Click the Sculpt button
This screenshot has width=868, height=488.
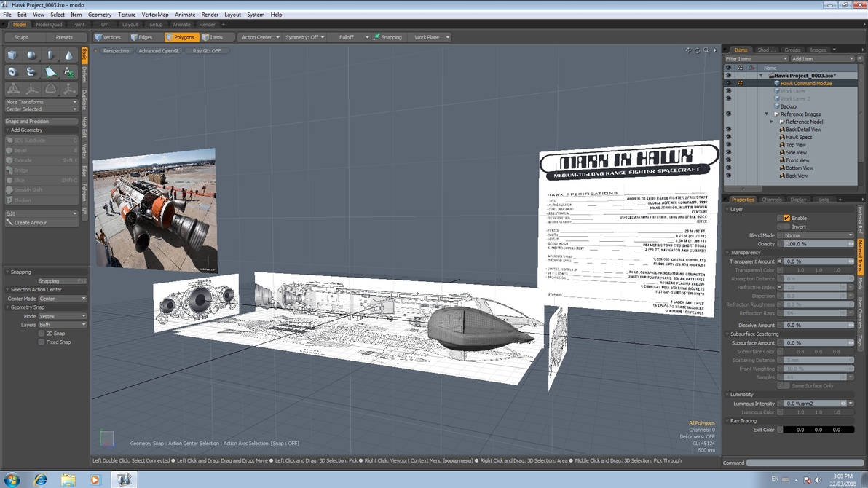click(21, 37)
